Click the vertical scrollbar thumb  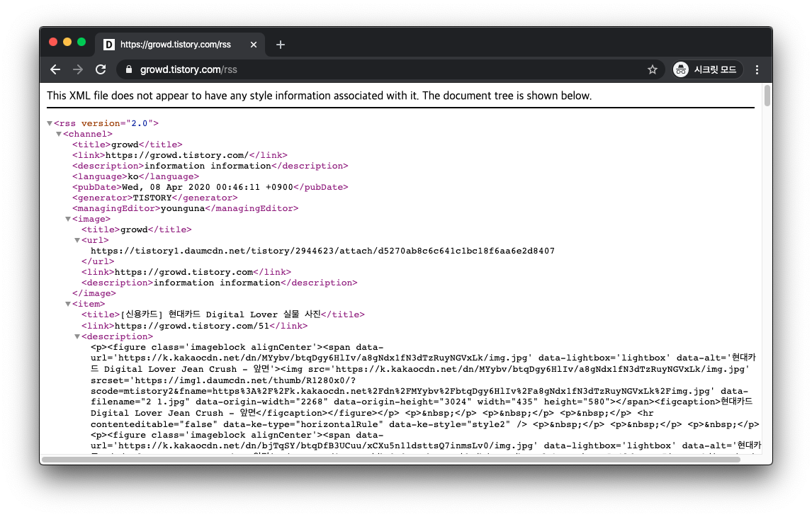click(767, 96)
